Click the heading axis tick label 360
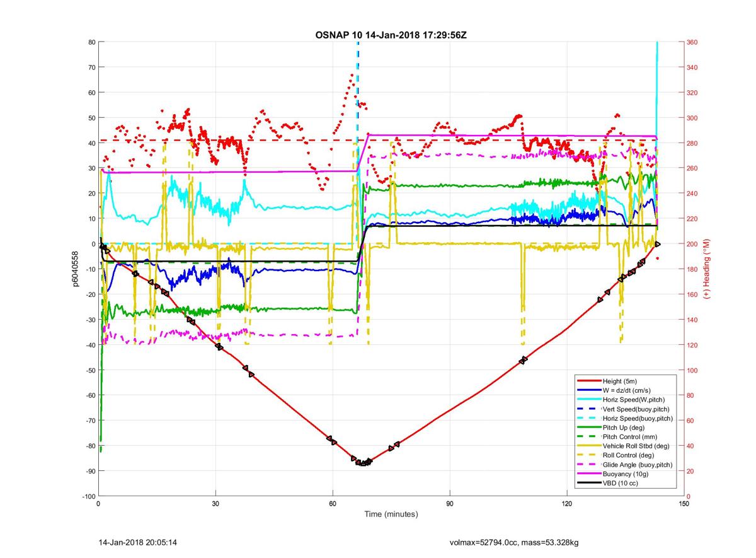 (693, 42)
